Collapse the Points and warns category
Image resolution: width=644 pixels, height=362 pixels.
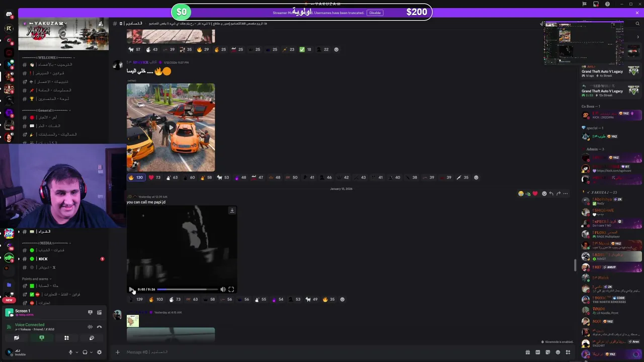click(36, 279)
